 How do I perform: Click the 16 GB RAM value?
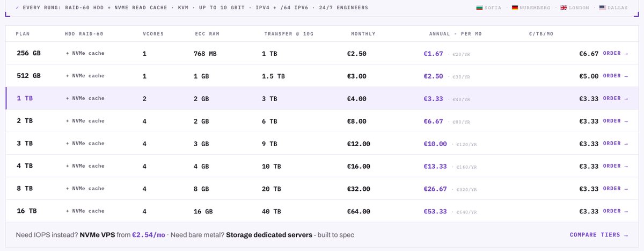point(203,211)
